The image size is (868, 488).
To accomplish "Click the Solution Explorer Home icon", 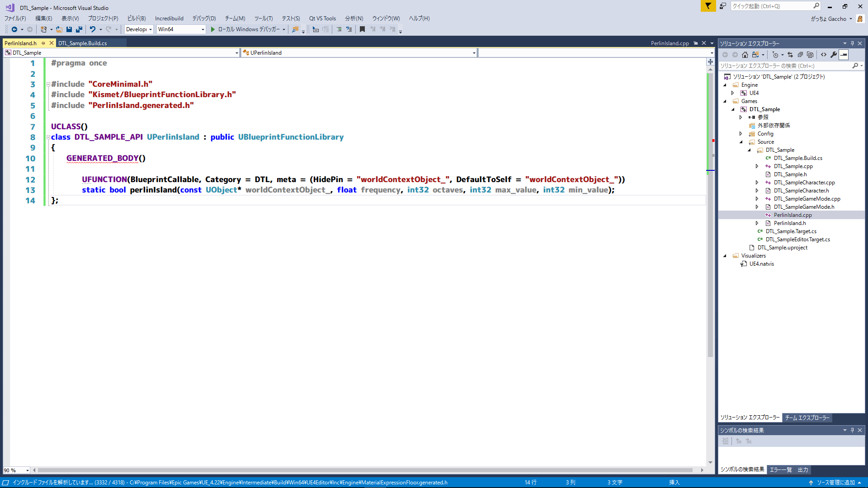I will [x=745, y=55].
